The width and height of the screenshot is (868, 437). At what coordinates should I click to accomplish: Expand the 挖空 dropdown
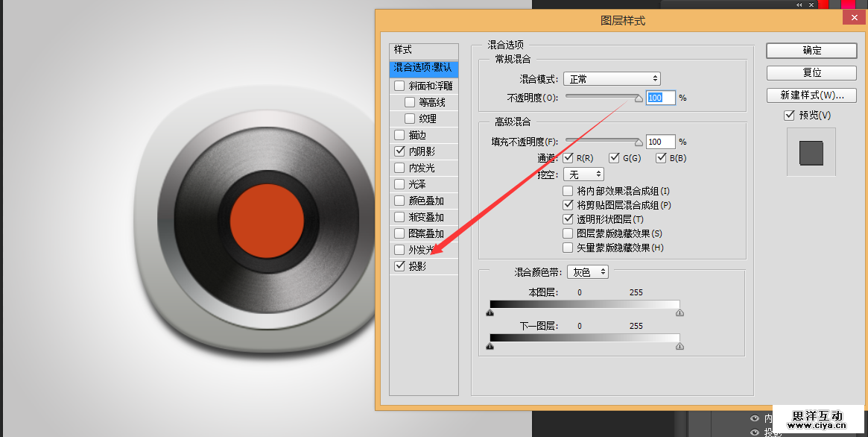(583, 174)
